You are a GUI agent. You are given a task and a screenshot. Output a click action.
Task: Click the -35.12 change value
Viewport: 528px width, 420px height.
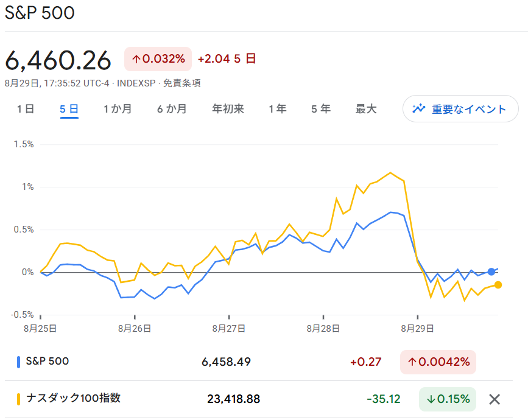384,399
